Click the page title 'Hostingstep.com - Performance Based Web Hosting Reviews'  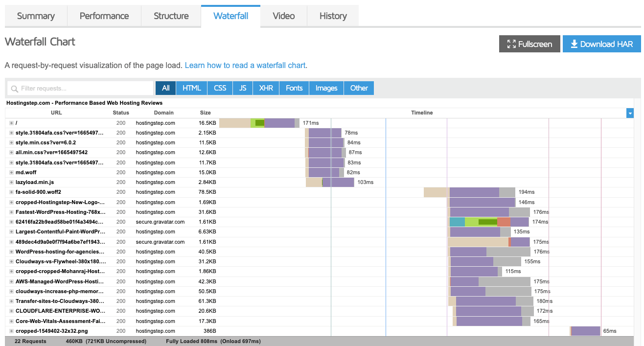click(x=84, y=103)
